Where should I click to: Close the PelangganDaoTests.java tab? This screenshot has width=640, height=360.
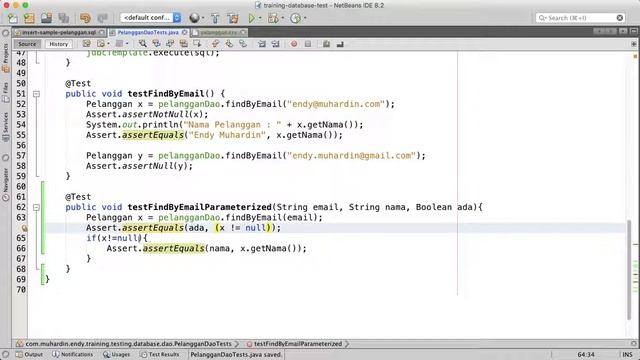[184, 32]
